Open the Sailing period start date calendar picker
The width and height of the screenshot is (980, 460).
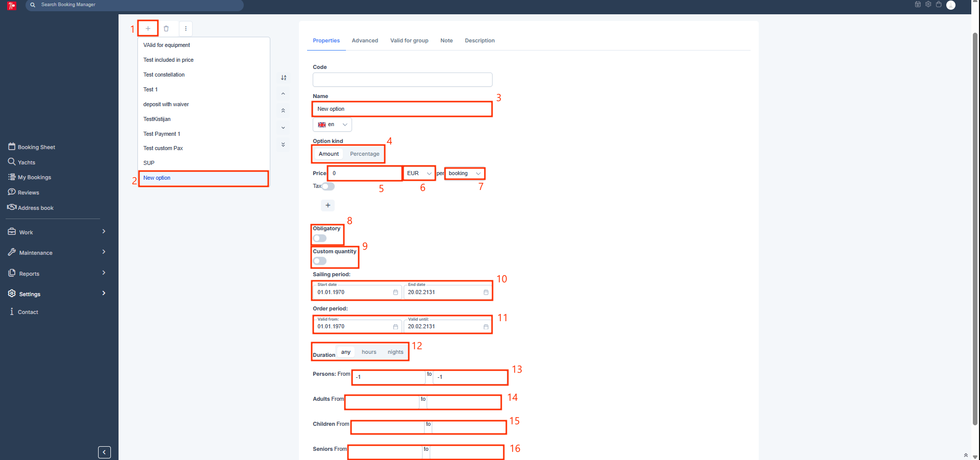[395, 292]
